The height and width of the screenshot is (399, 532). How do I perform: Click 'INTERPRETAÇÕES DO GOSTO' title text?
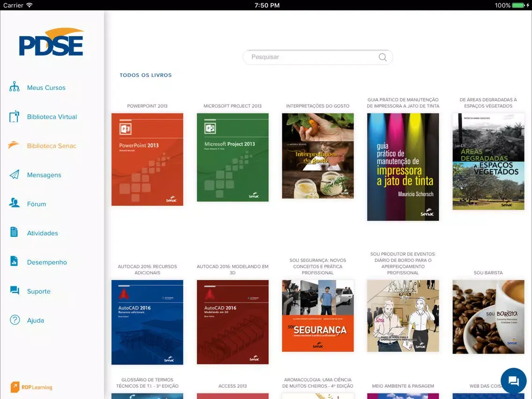pos(318,106)
